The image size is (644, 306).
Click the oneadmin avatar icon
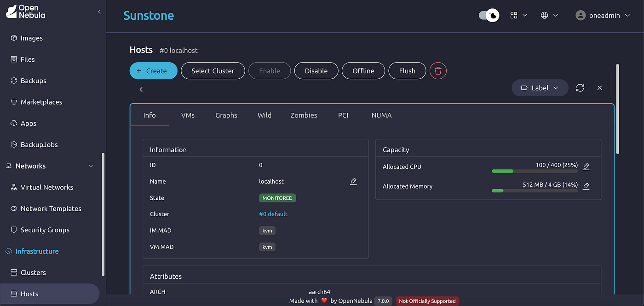tap(581, 15)
